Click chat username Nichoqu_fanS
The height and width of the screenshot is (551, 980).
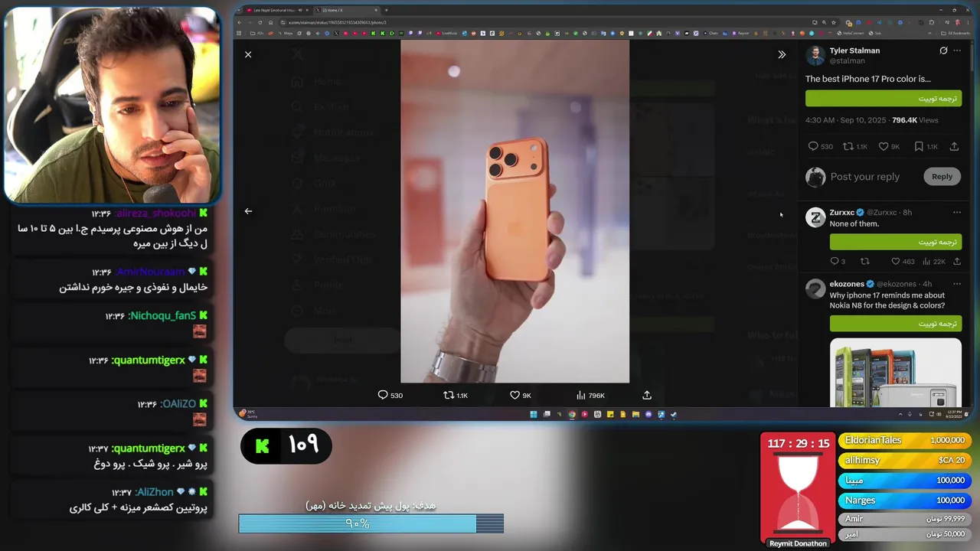coord(163,315)
